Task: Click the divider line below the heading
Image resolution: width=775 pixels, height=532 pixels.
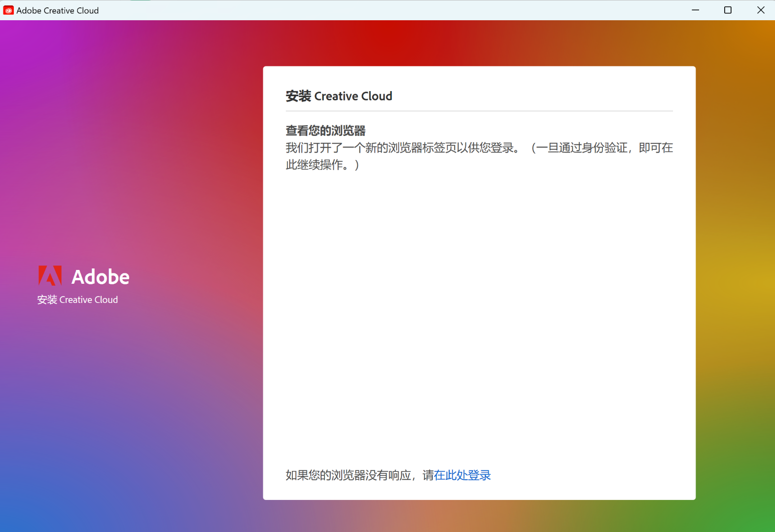Action: coord(479,111)
